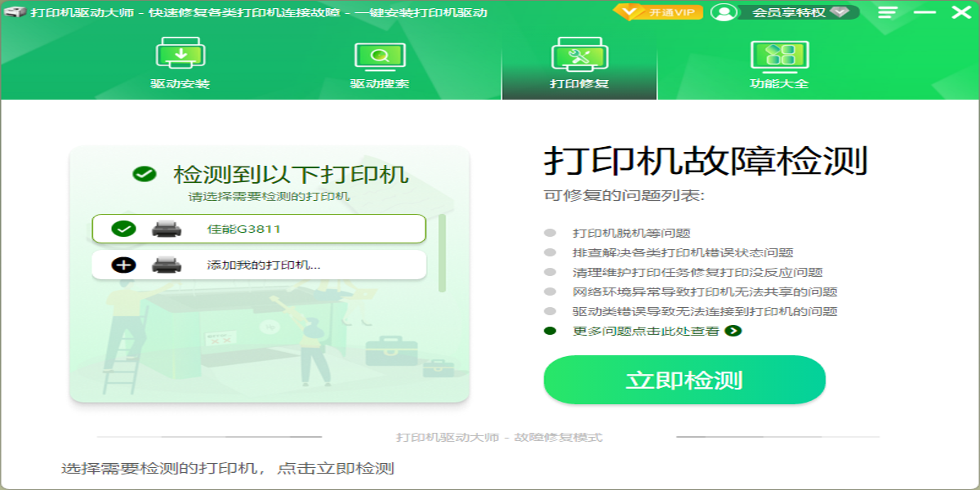The image size is (980, 490).
Task: Select the 打印修复 print repair icon
Action: (x=579, y=56)
